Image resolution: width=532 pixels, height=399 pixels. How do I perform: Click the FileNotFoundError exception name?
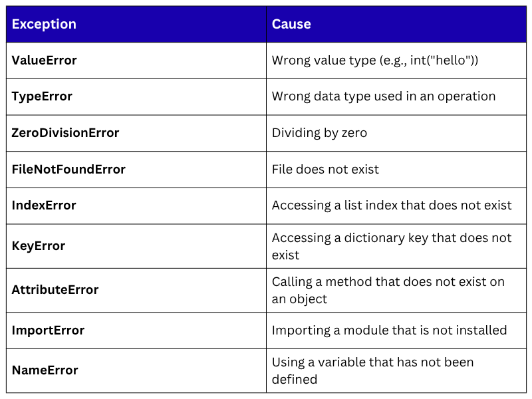(68, 170)
